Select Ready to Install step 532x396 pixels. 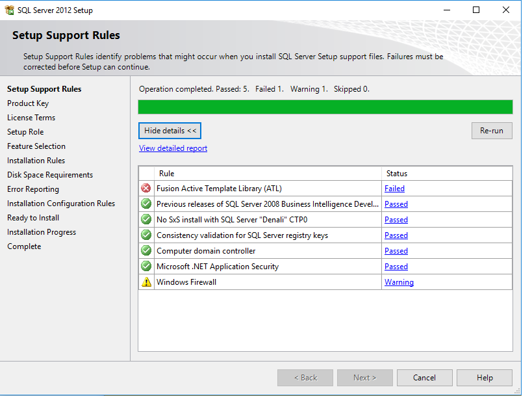point(33,218)
